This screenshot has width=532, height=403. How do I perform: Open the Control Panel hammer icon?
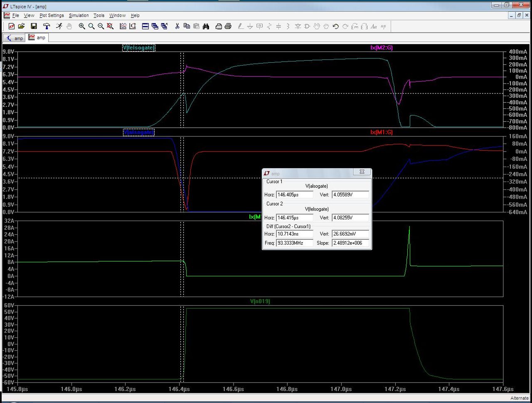click(x=47, y=26)
